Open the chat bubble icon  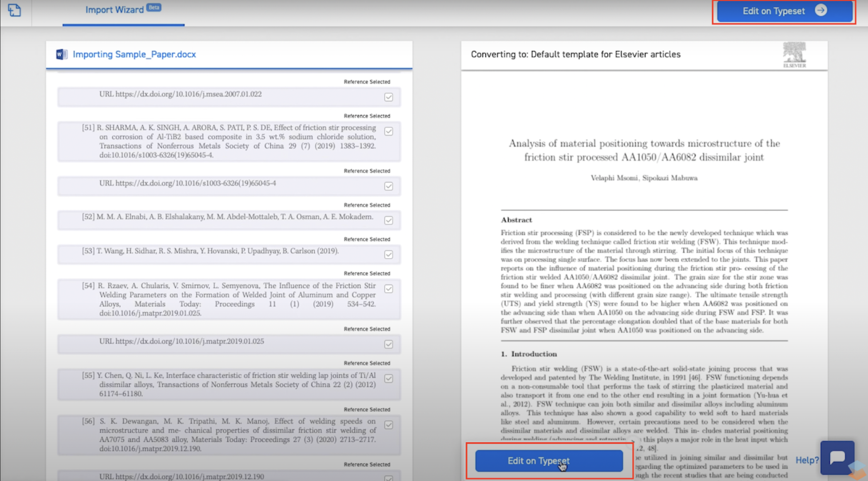(x=837, y=458)
